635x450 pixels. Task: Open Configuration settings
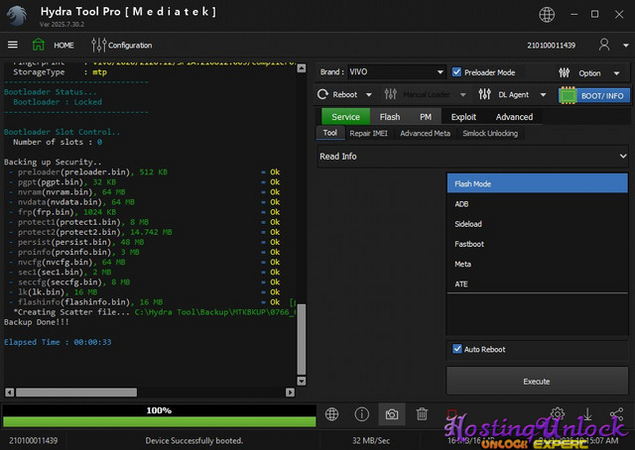coord(122,45)
